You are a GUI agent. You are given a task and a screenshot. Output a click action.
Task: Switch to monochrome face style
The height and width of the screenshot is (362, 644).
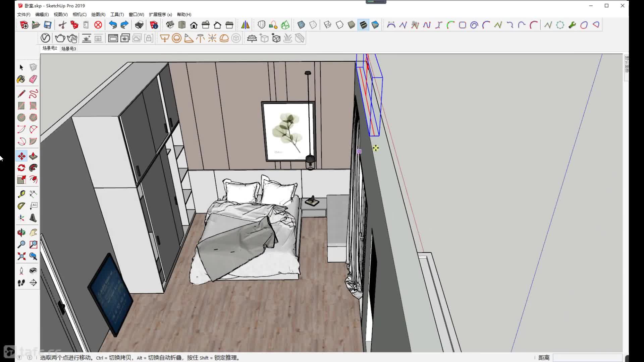click(x=375, y=25)
